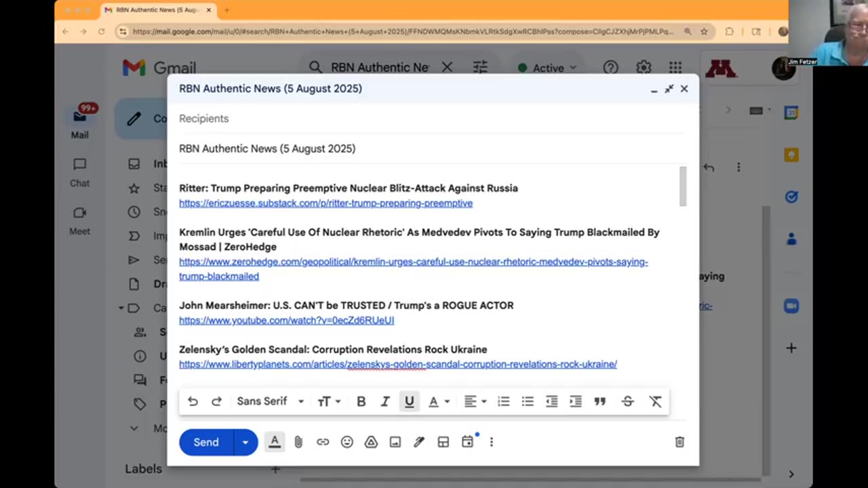Attach files with paperclip icon
Image resolution: width=868 pixels, height=488 pixels.
[x=298, y=442]
